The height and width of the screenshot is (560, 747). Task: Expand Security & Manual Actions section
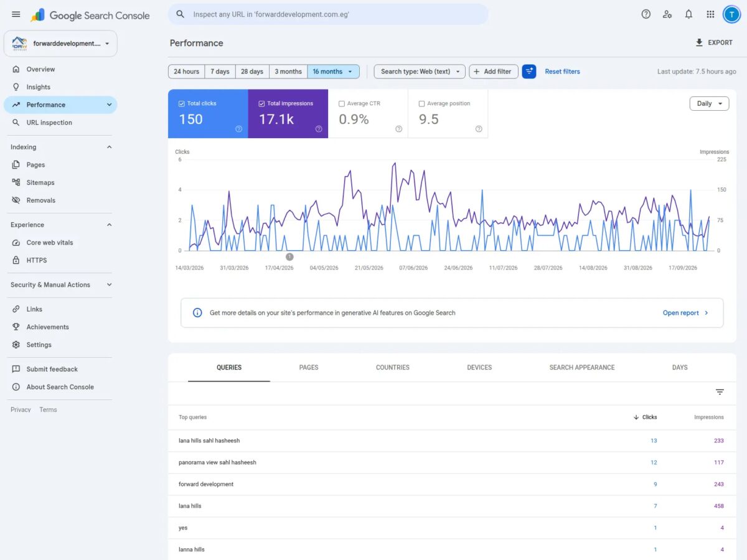pyautogui.click(x=61, y=285)
